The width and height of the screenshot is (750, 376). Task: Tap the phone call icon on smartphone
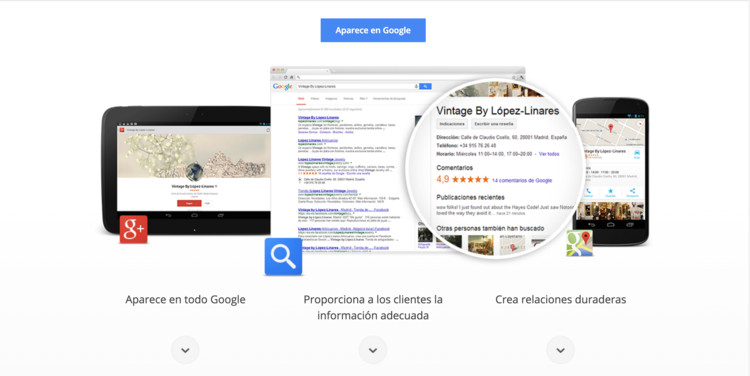tap(588, 192)
